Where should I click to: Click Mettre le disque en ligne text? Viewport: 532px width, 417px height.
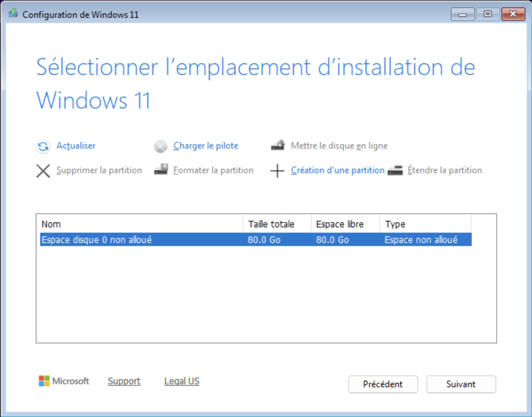point(339,146)
